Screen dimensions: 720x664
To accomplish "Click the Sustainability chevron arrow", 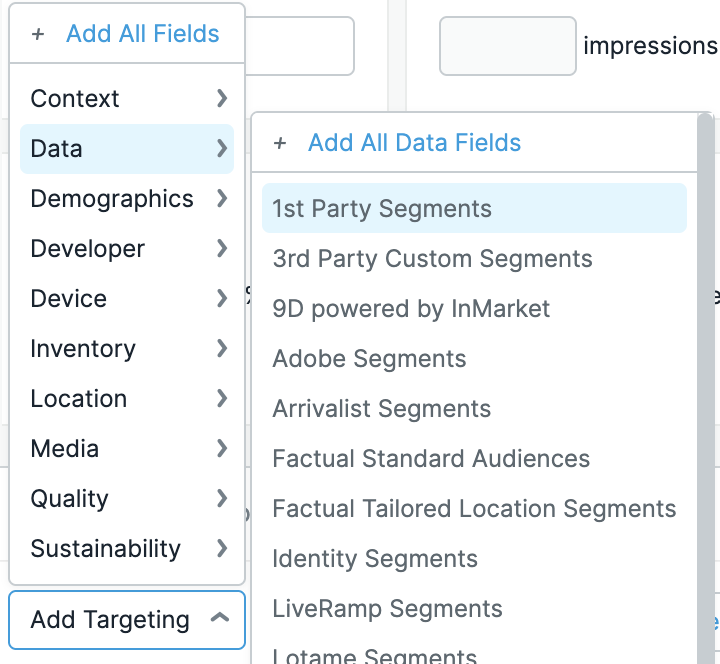I will click(x=221, y=548).
